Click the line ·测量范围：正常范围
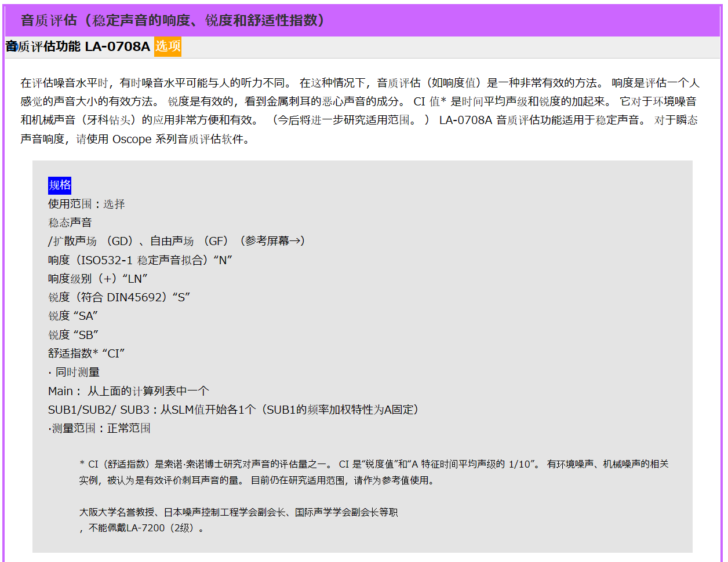The height and width of the screenshot is (562, 728). 100,428
